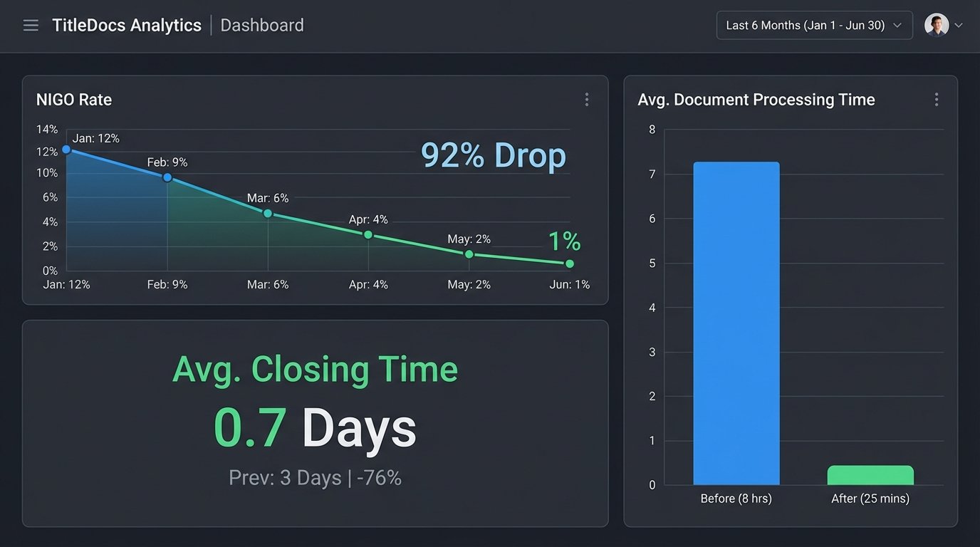Click the TitleDocs Analytics title

pyautogui.click(x=127, y=24)
